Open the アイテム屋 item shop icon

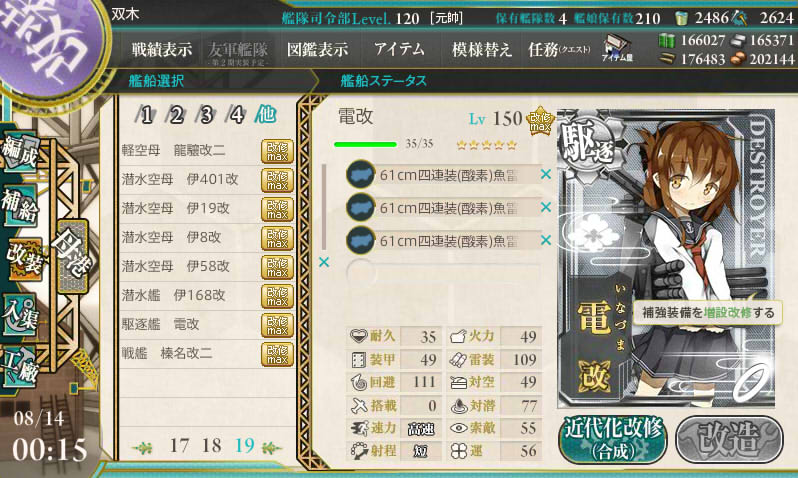pos(617,49)
